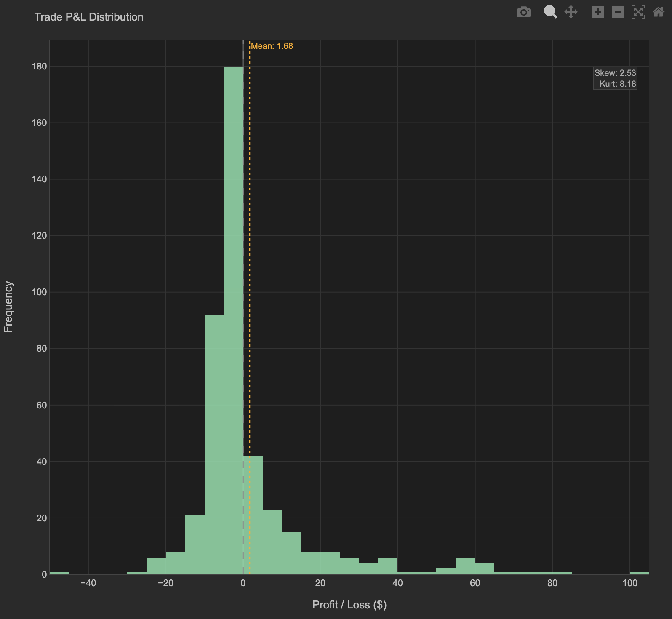Click the x-axis tick label '20'
672x619 pixels.
coord(320,583)
